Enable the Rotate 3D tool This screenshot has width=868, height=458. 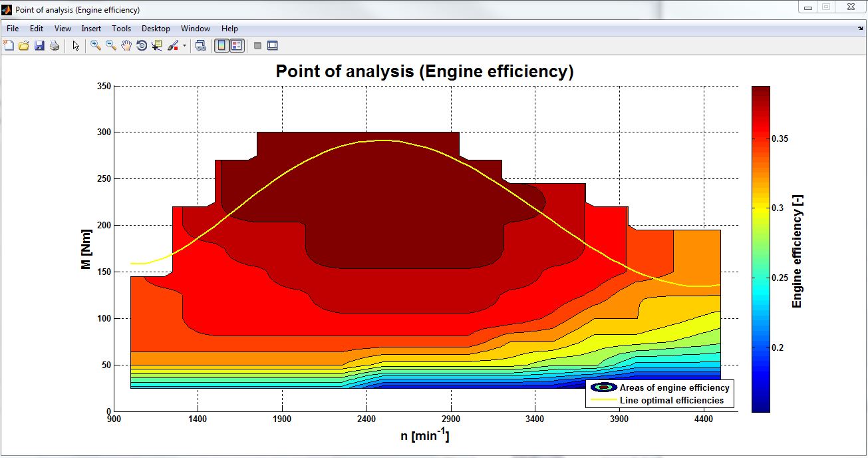click(x=142, y=45)
